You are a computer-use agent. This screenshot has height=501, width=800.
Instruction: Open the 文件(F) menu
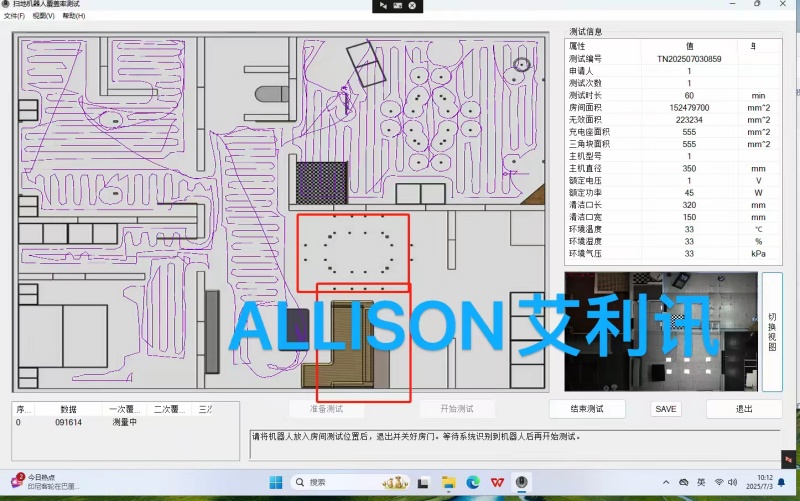14,16
